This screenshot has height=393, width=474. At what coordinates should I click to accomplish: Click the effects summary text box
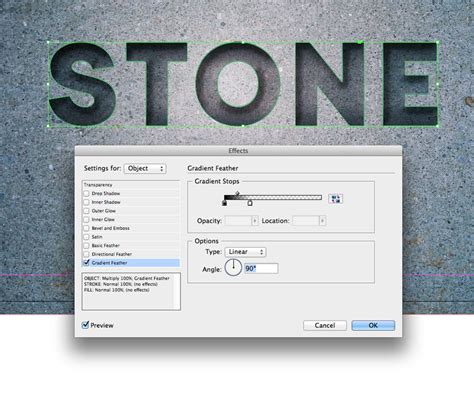click(x=131, y=292)
